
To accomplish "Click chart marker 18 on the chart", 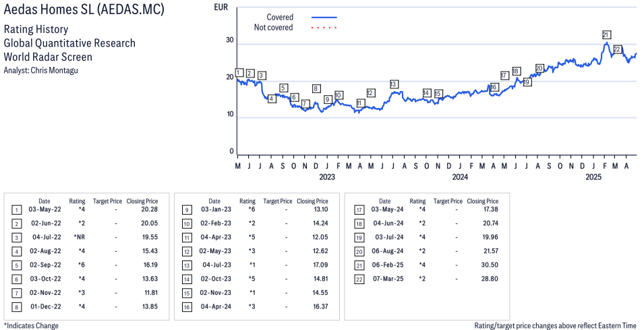I will click(516, 71).
